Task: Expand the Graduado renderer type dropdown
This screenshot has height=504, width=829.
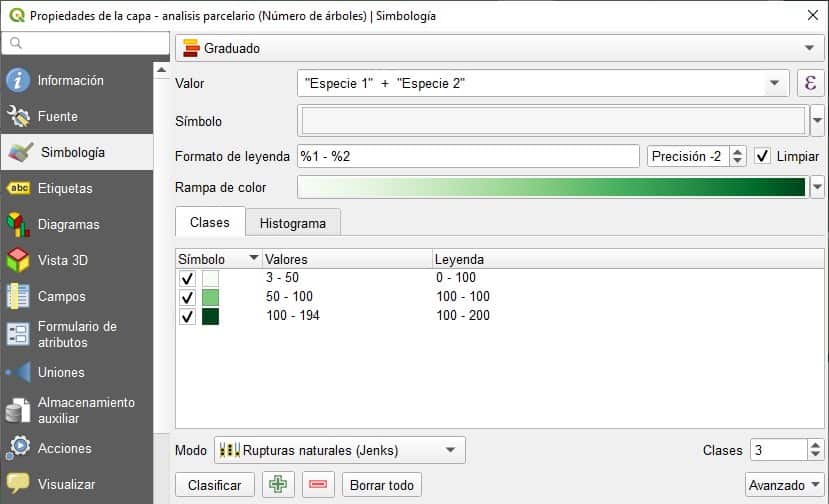Action: [x=499, y=48]
